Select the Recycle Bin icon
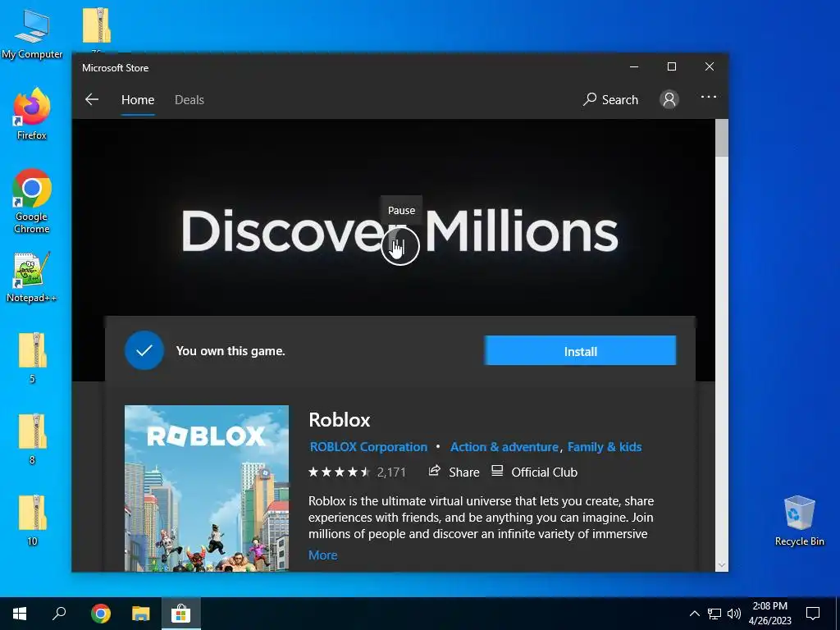This screenshot has width=840, height=630. (x=799, y=521)
